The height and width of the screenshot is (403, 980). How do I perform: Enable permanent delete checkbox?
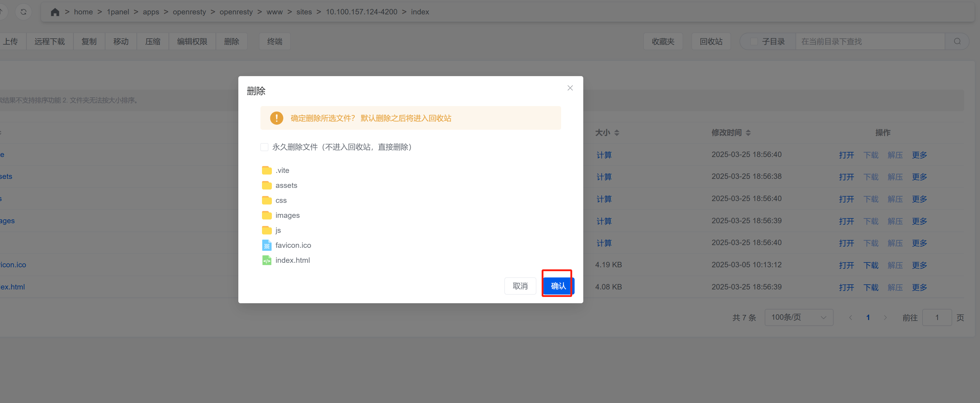coord(264,147)
